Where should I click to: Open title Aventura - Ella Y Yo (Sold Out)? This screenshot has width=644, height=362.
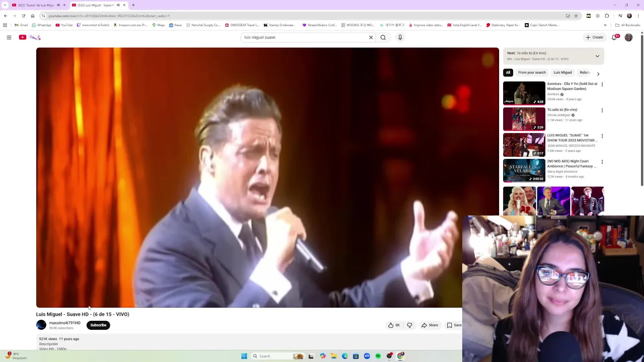(x=572, y=86)
